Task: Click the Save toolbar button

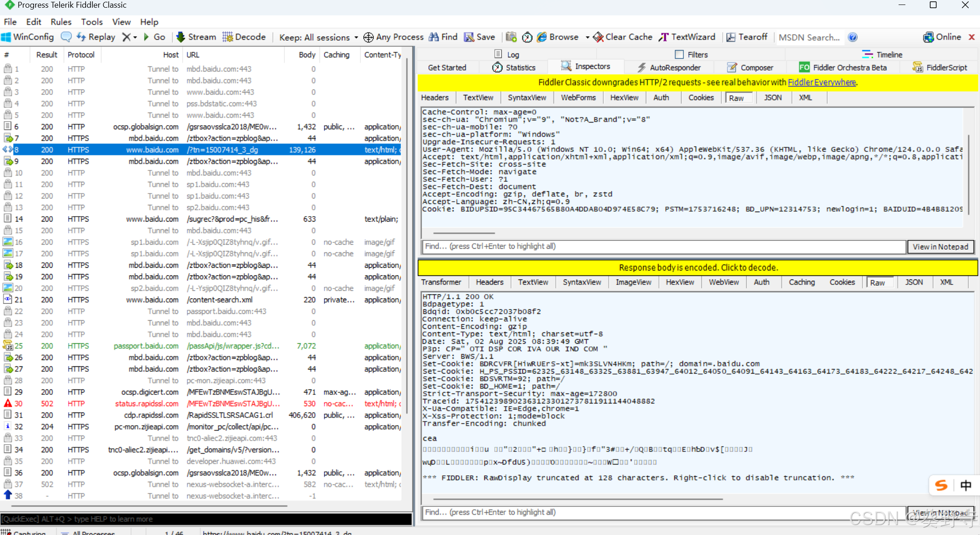Action: [x=479, y=37]
